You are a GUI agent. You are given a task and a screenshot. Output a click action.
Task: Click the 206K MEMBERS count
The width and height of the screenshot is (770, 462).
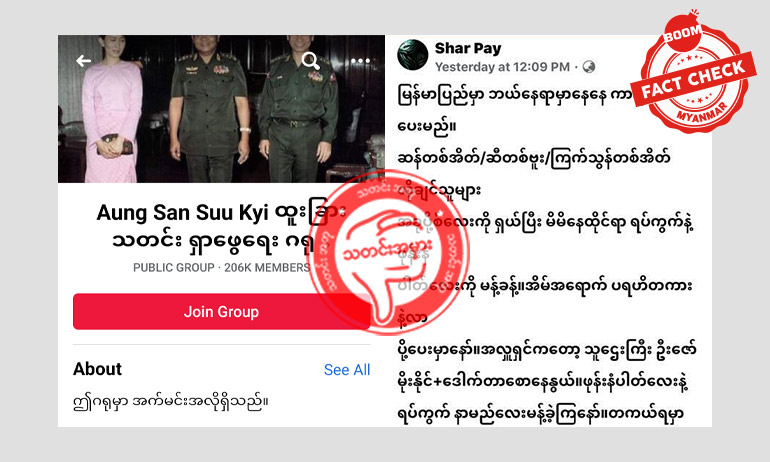(267, 268)
